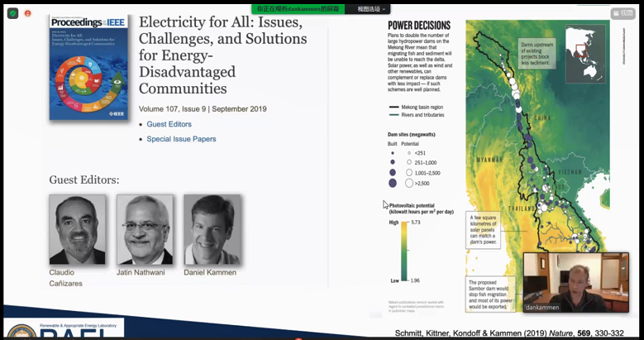Image resolution: width=644 pixels, height=340 pixels.
Task: Click the largest built dam legend circle
Action: tap(393, 183)
